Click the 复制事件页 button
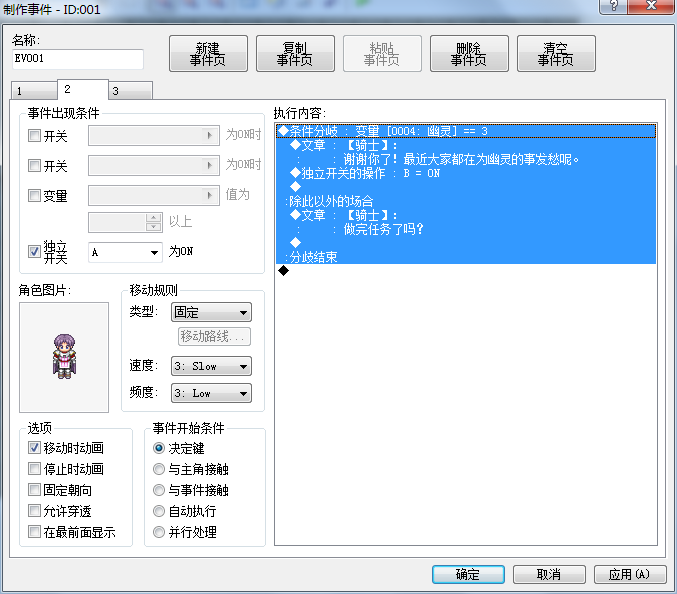 tap(295, 54)
